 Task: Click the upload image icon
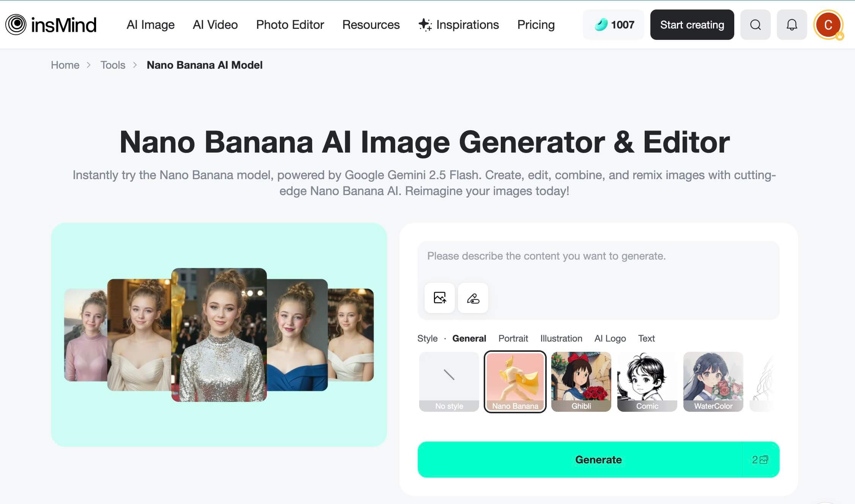pyautogui.click(x=440, y=298)
